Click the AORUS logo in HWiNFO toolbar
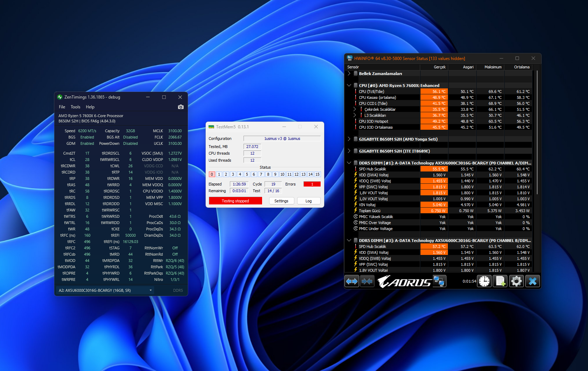 tap(404, 281)
